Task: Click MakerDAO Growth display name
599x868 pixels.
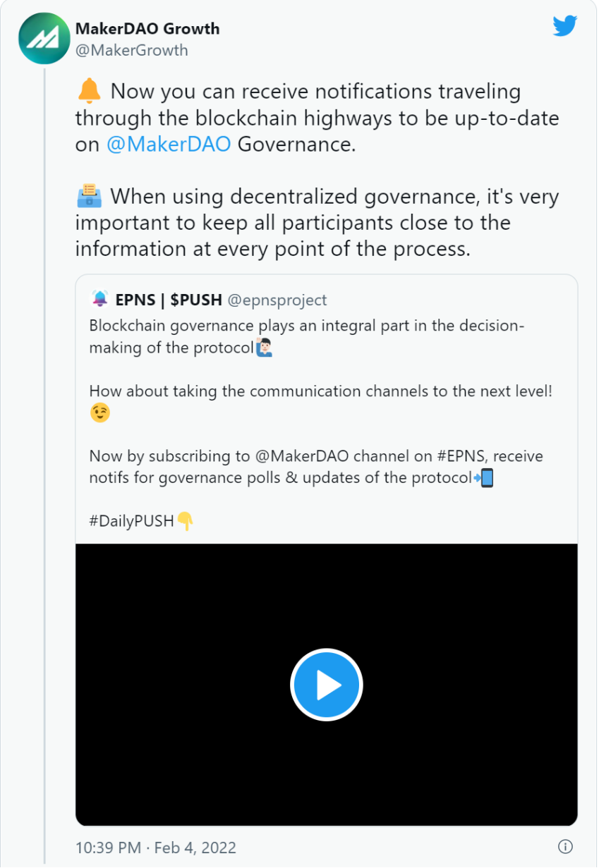Action: point(147,29)
